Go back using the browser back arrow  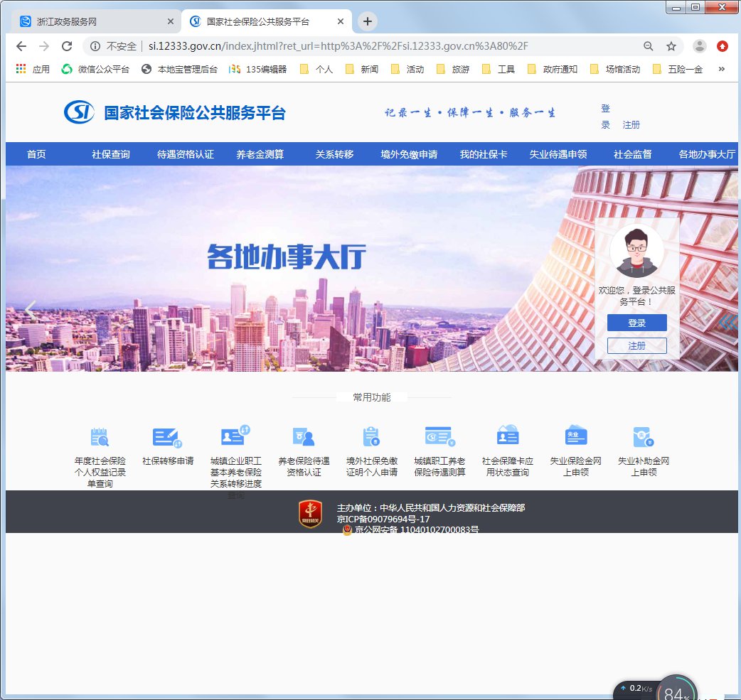pos(21,46)
